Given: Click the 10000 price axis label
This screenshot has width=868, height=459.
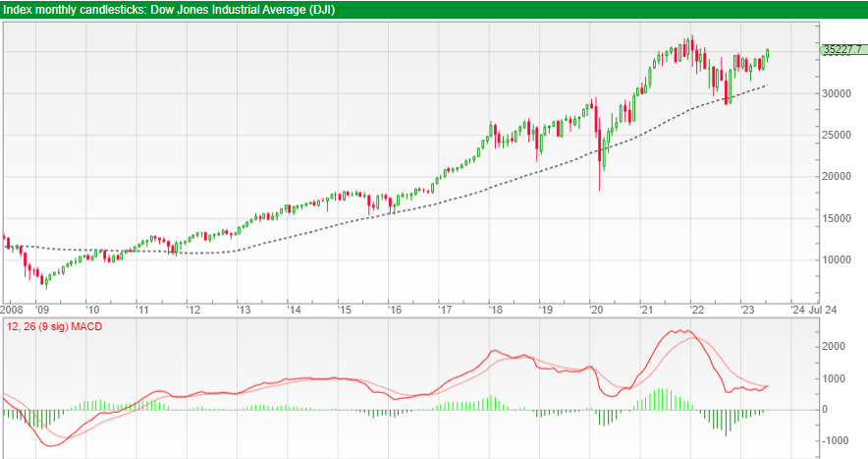Looking at the screenshot, I should tap(837, 260).
